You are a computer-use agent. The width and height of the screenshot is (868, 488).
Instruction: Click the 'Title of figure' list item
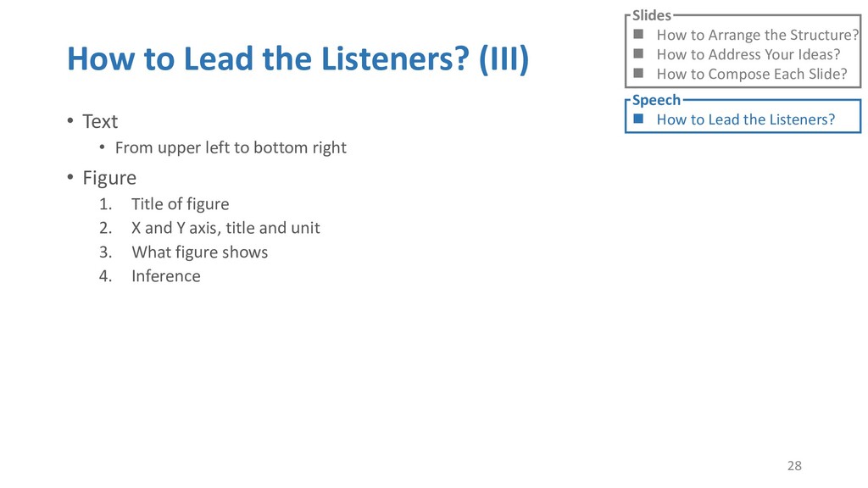(180, 204)
